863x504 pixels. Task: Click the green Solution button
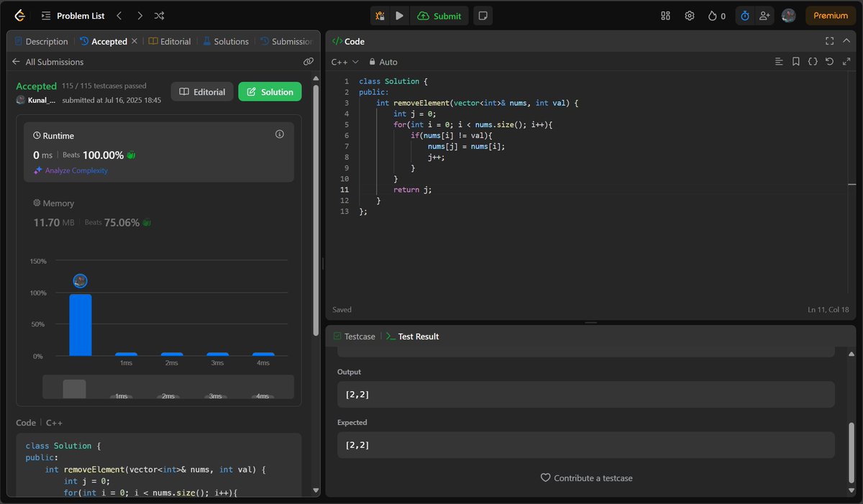pyautogui.click(x=270, y=91)
